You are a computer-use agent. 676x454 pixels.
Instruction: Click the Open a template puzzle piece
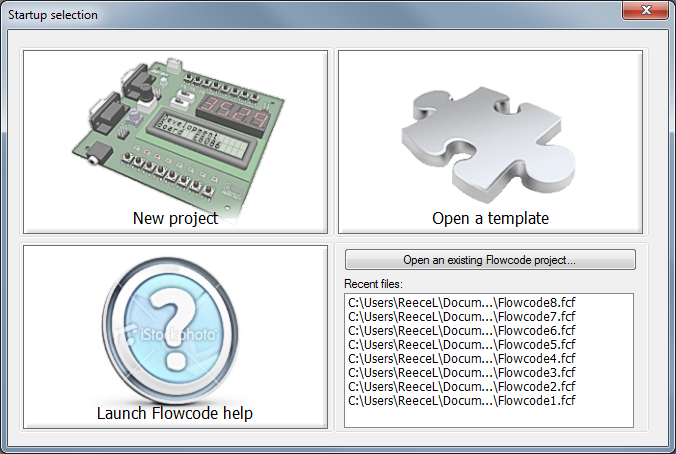pyautogui.click(x=490, y=142)
